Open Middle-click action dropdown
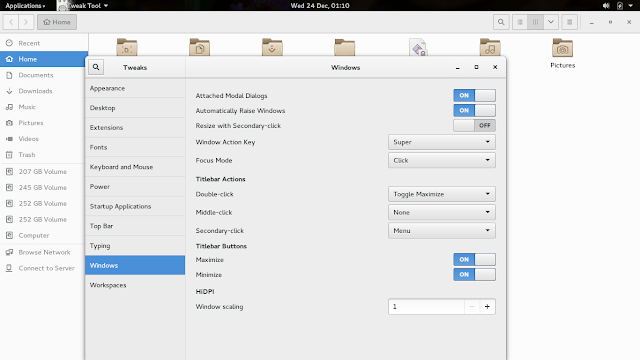 coord(442,212)
